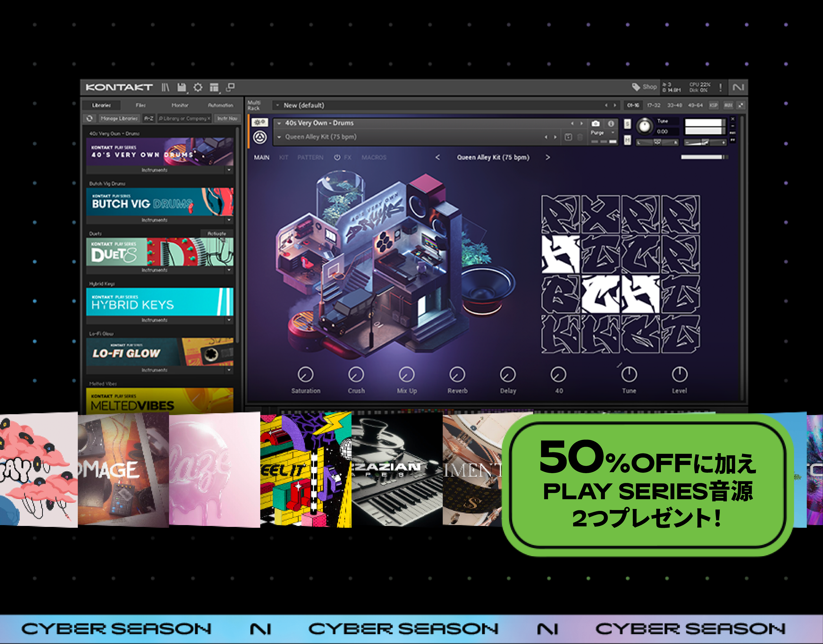823x644 pixels.
Task: Select previous kit with left chevron
Action: point(437,157)
